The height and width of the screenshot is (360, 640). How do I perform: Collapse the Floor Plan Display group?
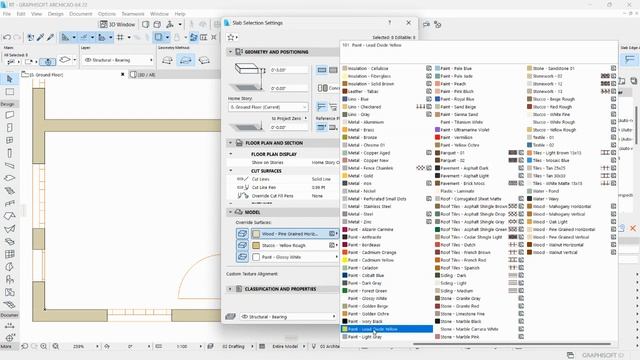[x=231, y=154]
